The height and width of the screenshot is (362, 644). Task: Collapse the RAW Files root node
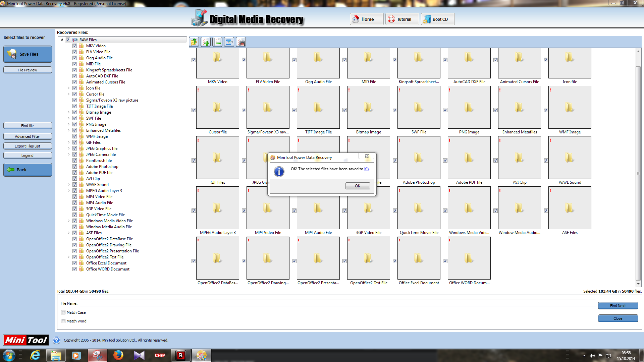tap(62, 40)
